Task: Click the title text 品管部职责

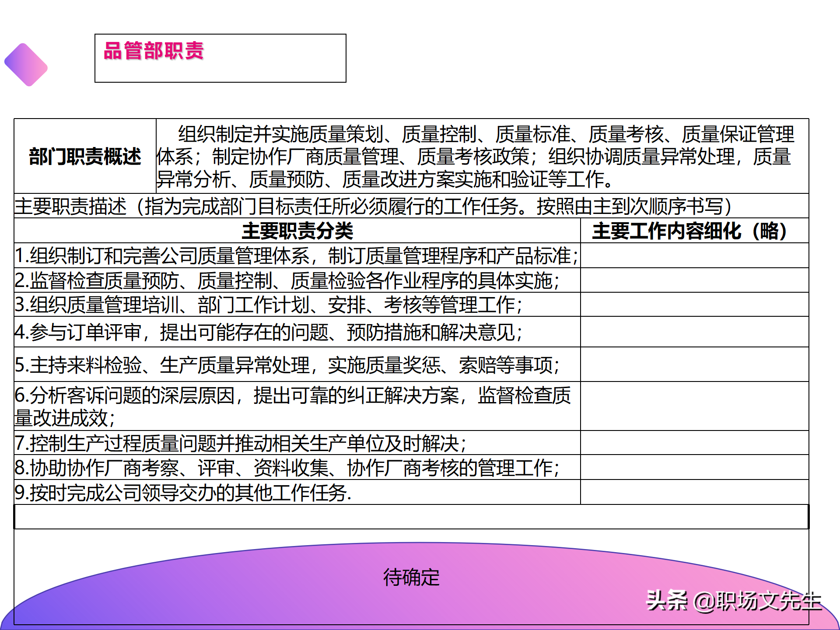Action: coord(154,51)
